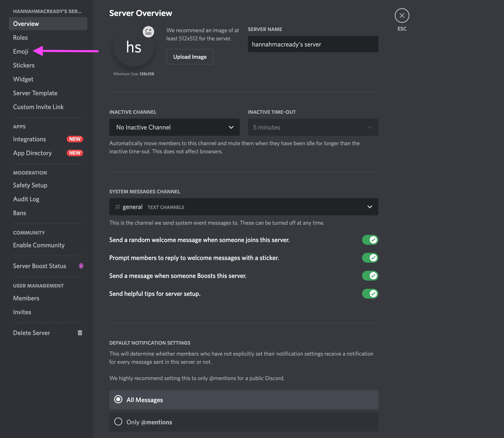Click the Stickers settings icon in sidebar
This screenshot has height=438, width=504.
coord(24,65)
